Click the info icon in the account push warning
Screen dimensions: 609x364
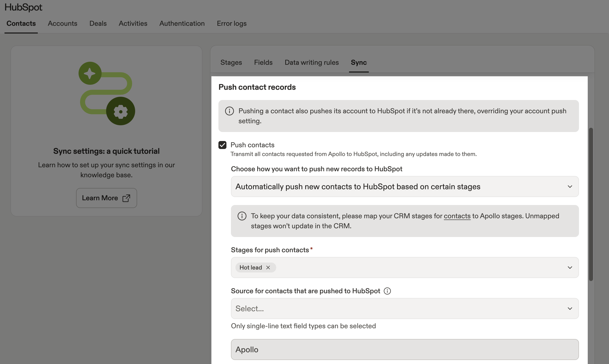coord(229,111)
